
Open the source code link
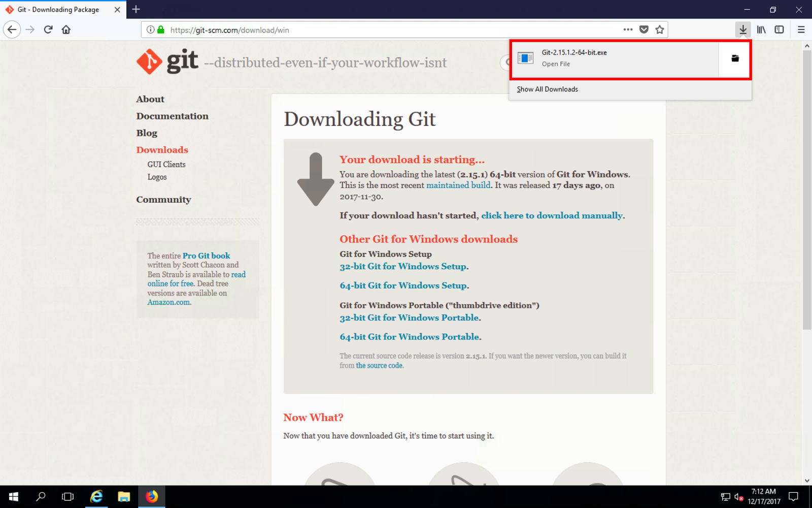pyautogui.click(x=379, y=366)
